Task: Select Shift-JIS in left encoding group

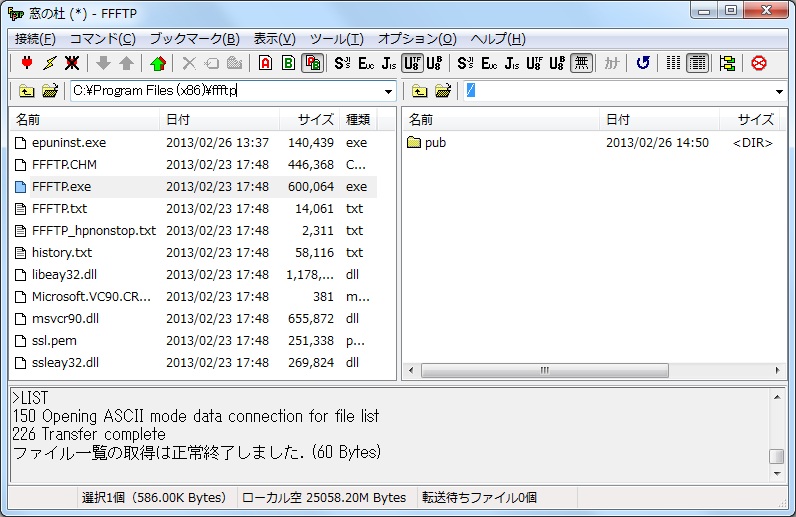Action: point(342,63)
